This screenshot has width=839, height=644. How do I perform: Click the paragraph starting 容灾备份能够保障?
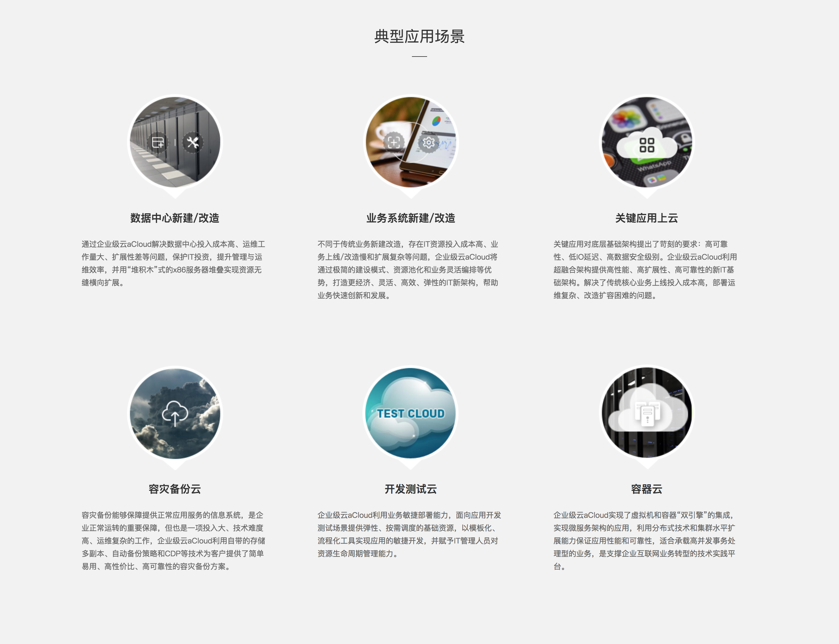point(174,541)
